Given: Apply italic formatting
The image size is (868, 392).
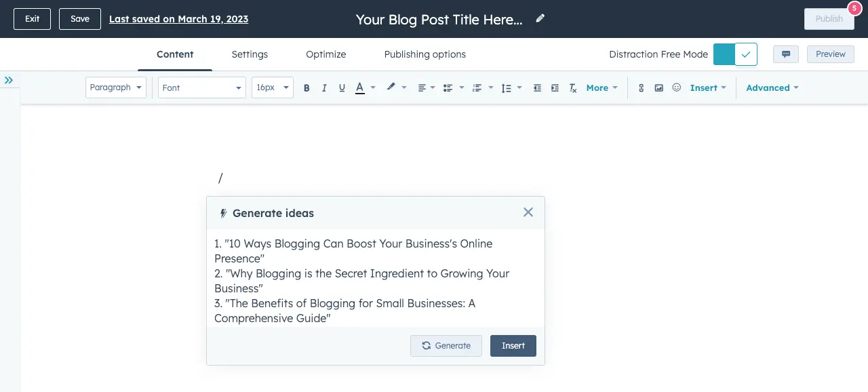Looking at the screenshot, I should click(324, 87).
